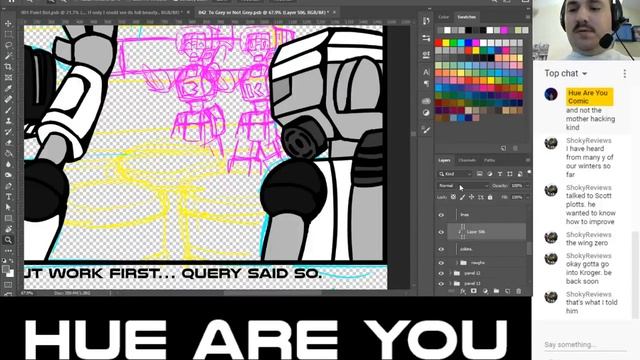Open the Swatches panel menu
The height and width of the screenshot is (360, 640).
tap(528, 17)
